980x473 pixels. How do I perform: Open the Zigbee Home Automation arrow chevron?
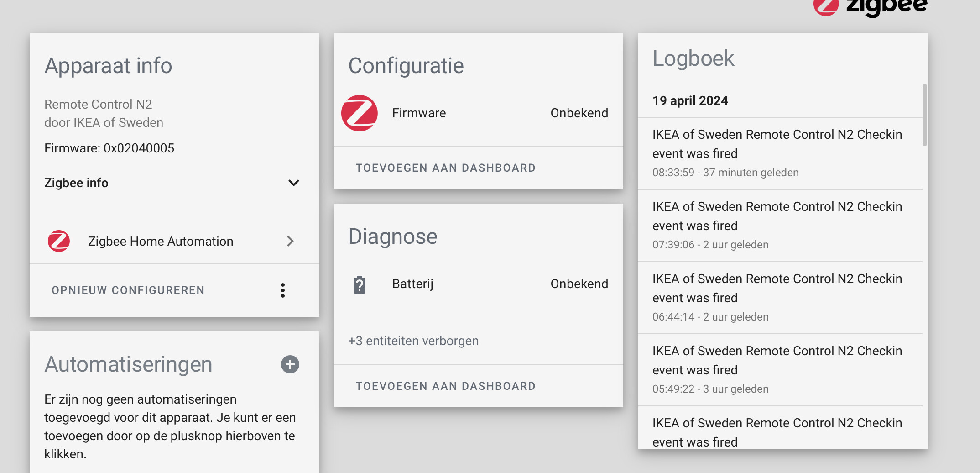pyautogui.click(x=291, y=241)
